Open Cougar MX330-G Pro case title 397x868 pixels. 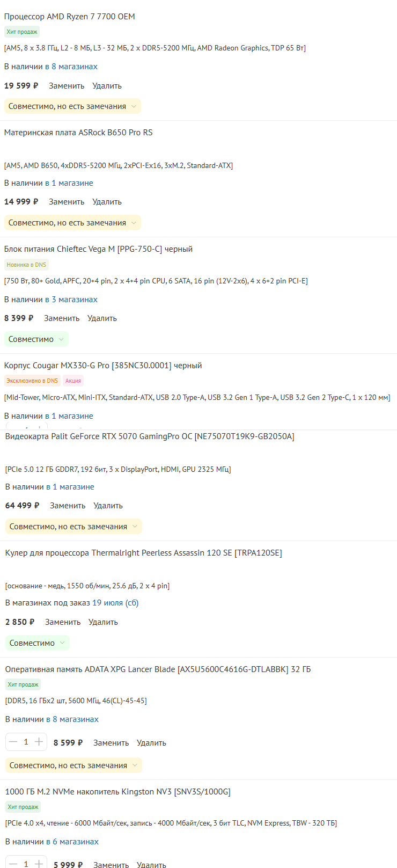click(103, 366)
